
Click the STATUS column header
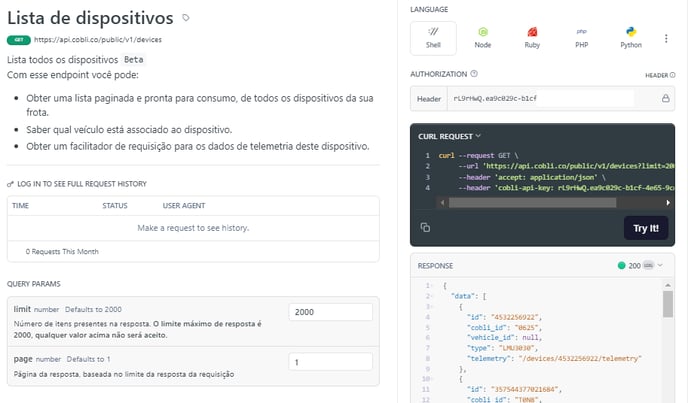tap(115, 205)
